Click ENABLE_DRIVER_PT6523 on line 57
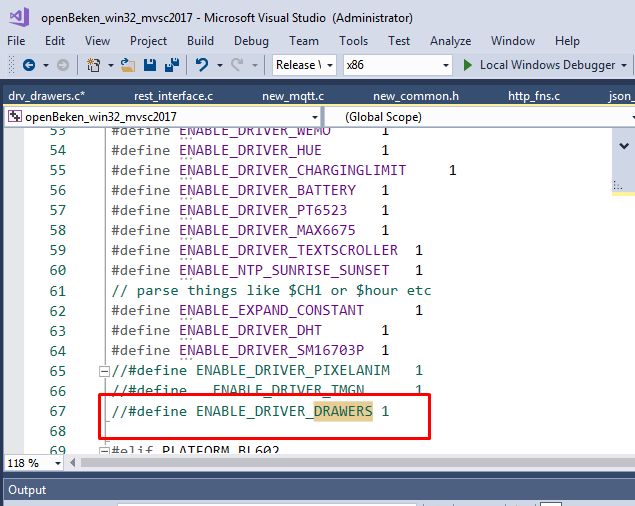Screen dimensions: 635x506 point(263,210)
